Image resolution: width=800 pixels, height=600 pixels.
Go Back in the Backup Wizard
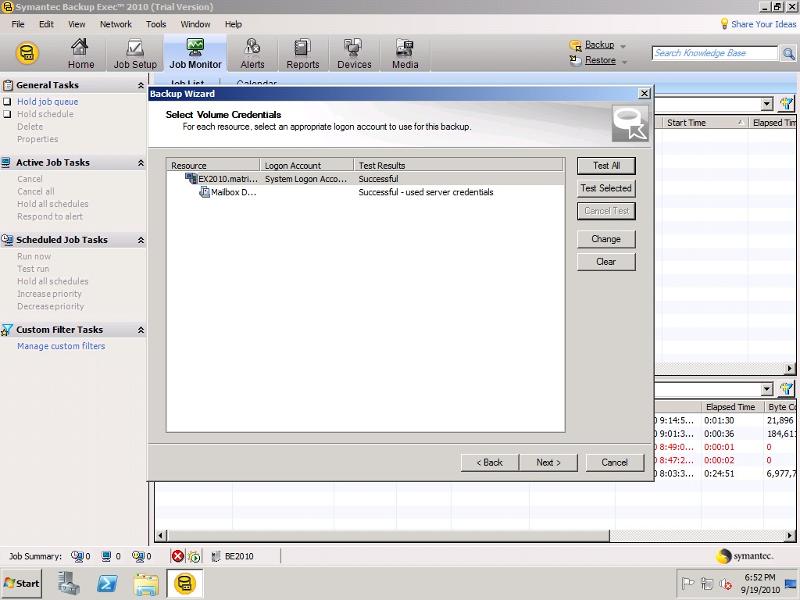tap(490, 463)
